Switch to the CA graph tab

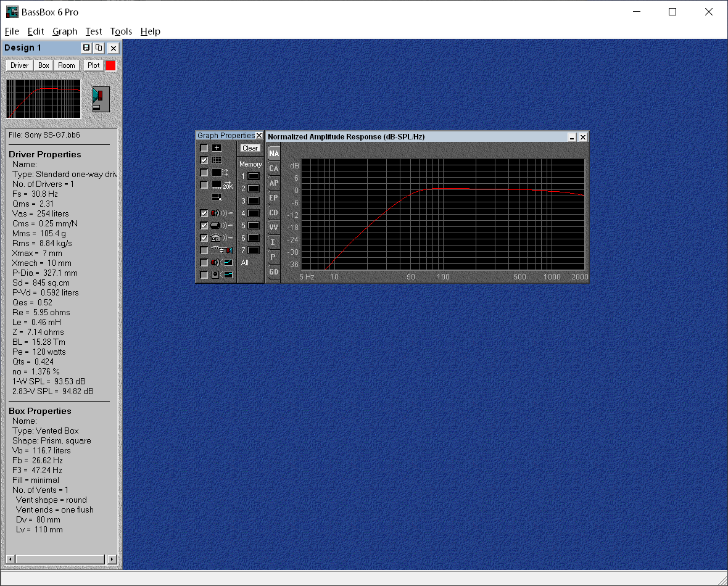click(274, 168)
